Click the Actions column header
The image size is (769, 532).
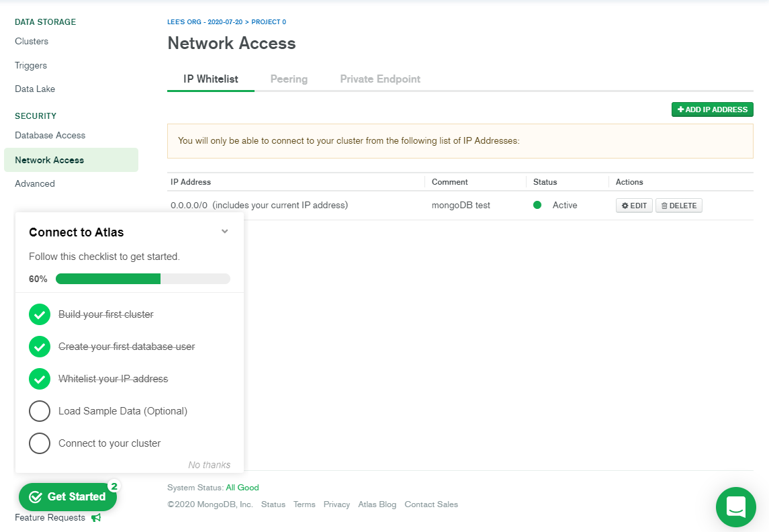629,182
